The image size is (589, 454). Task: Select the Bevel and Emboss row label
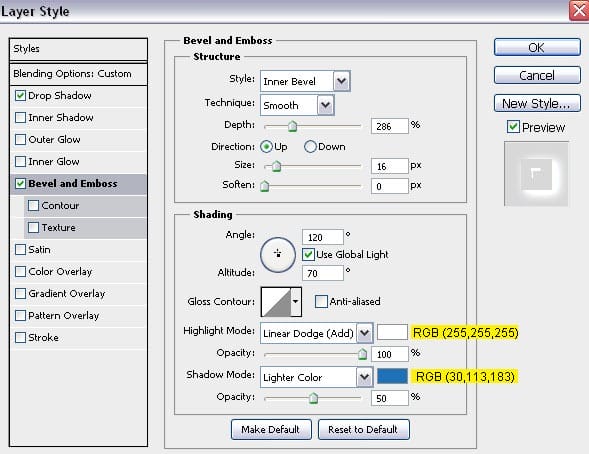pos(72,184)
